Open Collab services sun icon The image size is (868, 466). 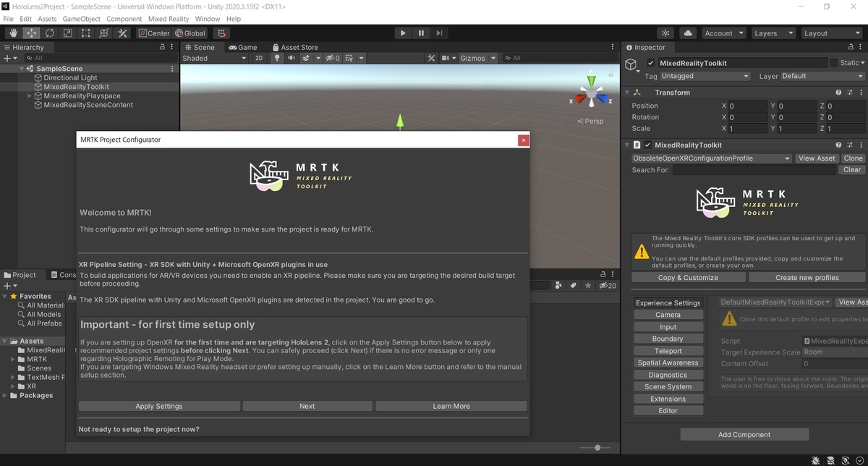pos(666,33)
